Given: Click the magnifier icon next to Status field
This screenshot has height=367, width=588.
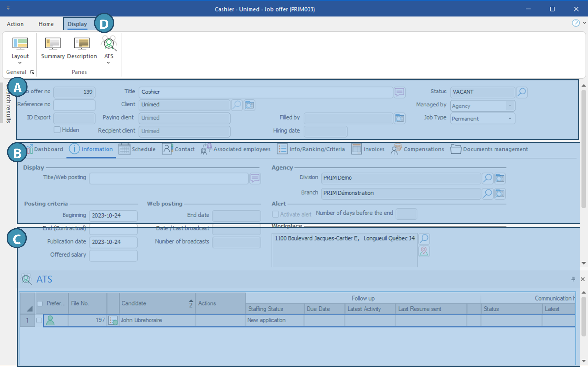Looking at the screenshot, I should point(522,92).
